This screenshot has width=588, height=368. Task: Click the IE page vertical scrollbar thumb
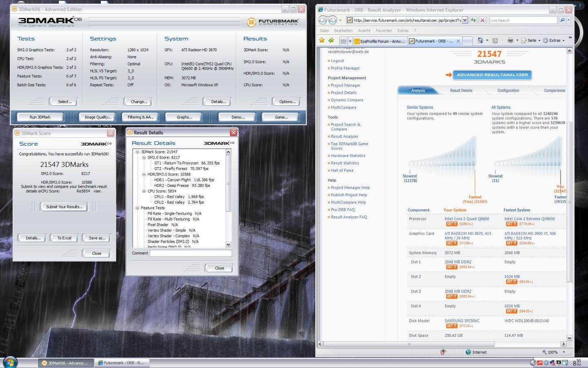570,202
